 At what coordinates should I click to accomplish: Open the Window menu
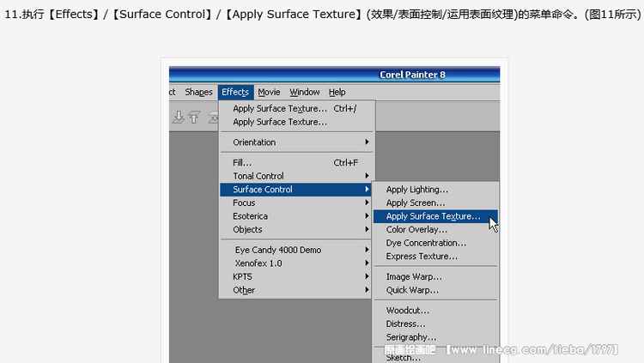[x=304, y=92]
